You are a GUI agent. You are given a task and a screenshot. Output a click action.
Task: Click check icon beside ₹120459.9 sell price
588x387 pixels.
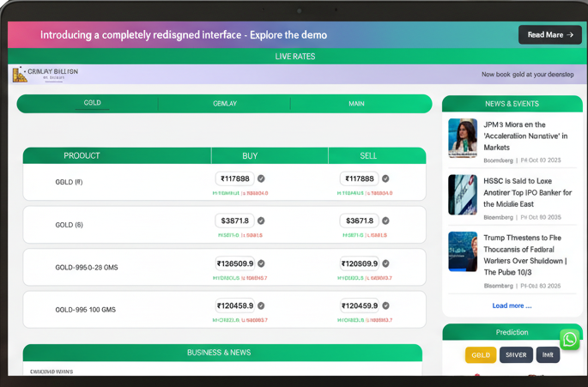point(385,305)
